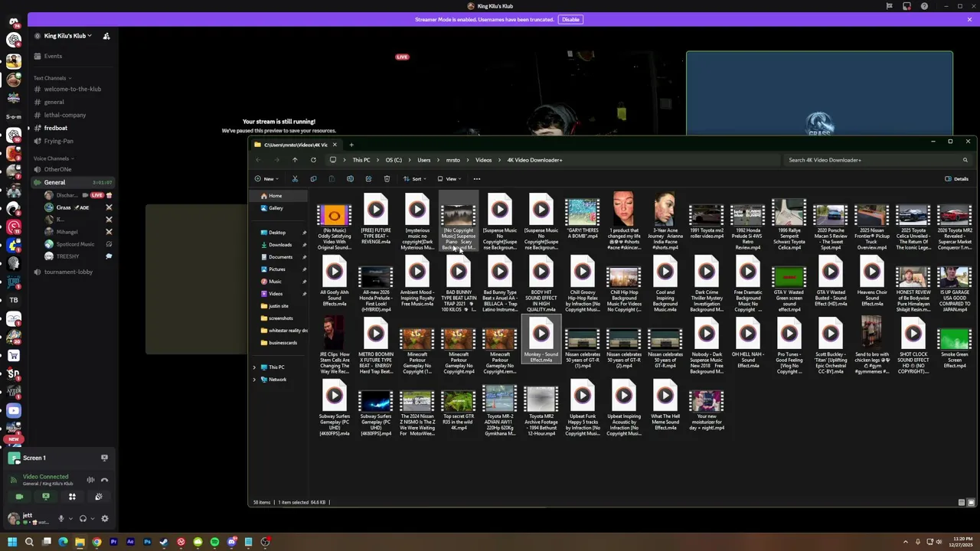Expand the Network tree node
This screenshot has height=551, width=980.
tap(254, 380)
